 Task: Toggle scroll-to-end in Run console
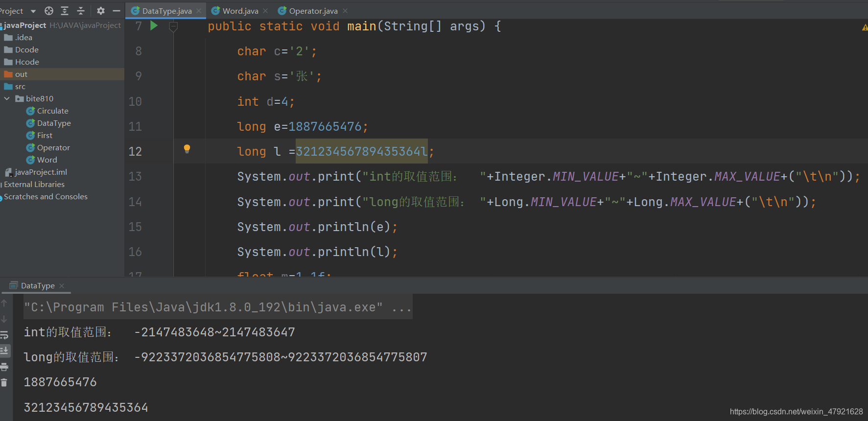[4, 351]
